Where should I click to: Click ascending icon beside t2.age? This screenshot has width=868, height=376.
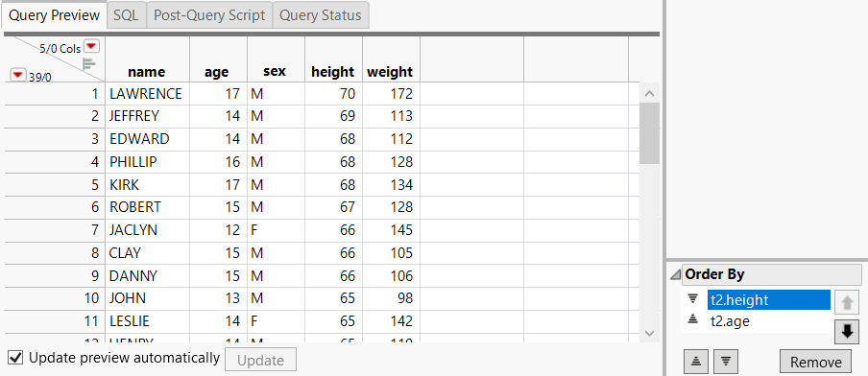693,320
